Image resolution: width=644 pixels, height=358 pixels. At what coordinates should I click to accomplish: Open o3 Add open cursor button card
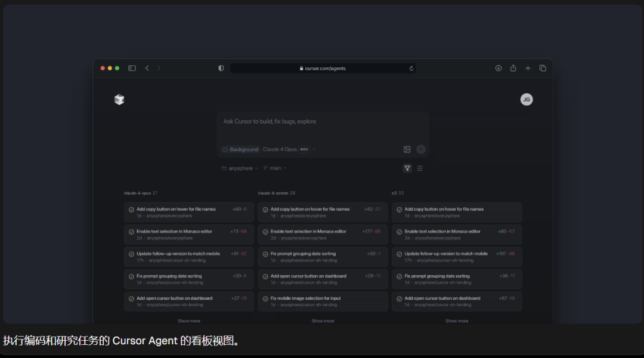457,301
